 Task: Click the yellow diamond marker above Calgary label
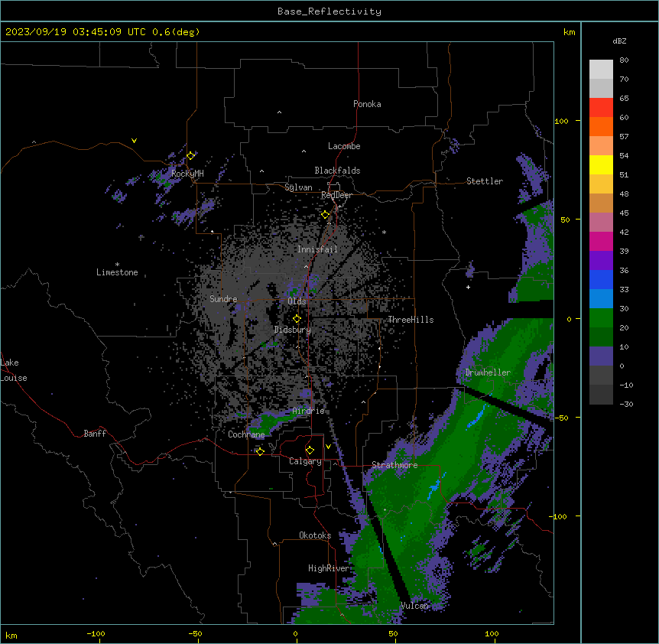310,450
